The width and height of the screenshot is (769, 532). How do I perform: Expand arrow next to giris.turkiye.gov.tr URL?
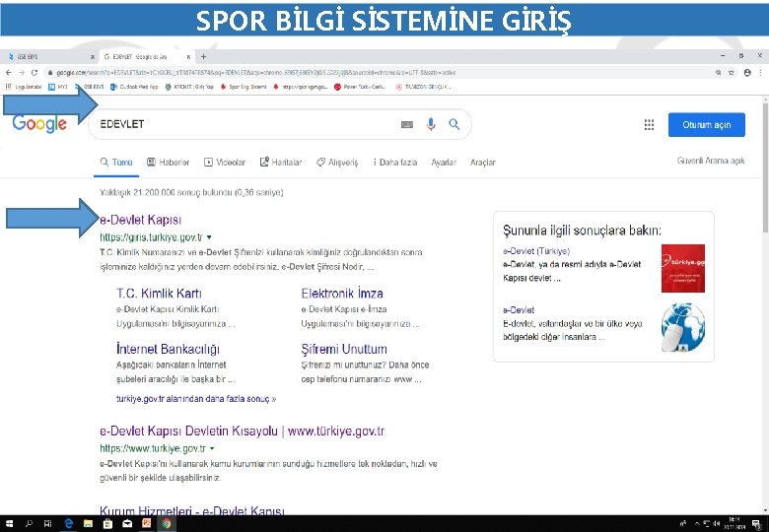(209, 237)
